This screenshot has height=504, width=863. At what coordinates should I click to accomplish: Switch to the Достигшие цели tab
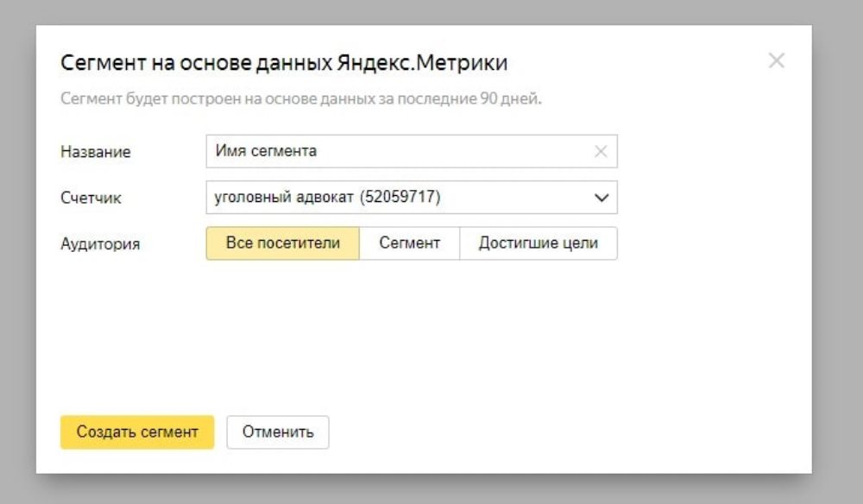[539, 243]
